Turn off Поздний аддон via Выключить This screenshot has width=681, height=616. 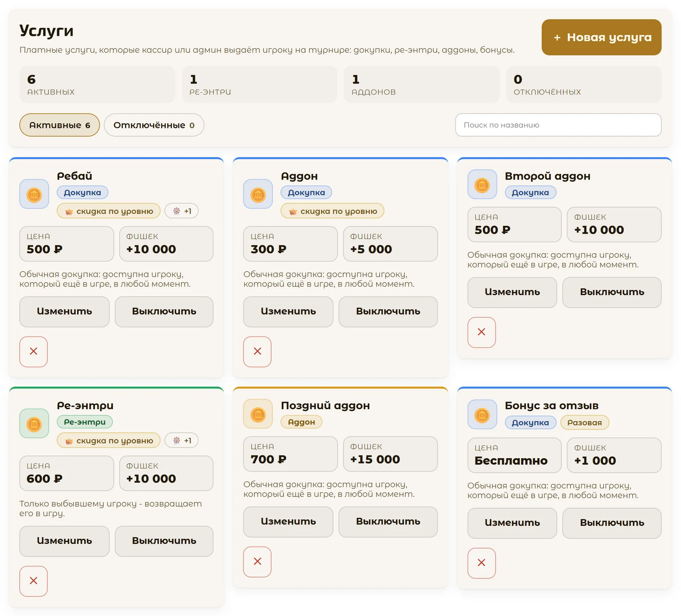point(388,522)
